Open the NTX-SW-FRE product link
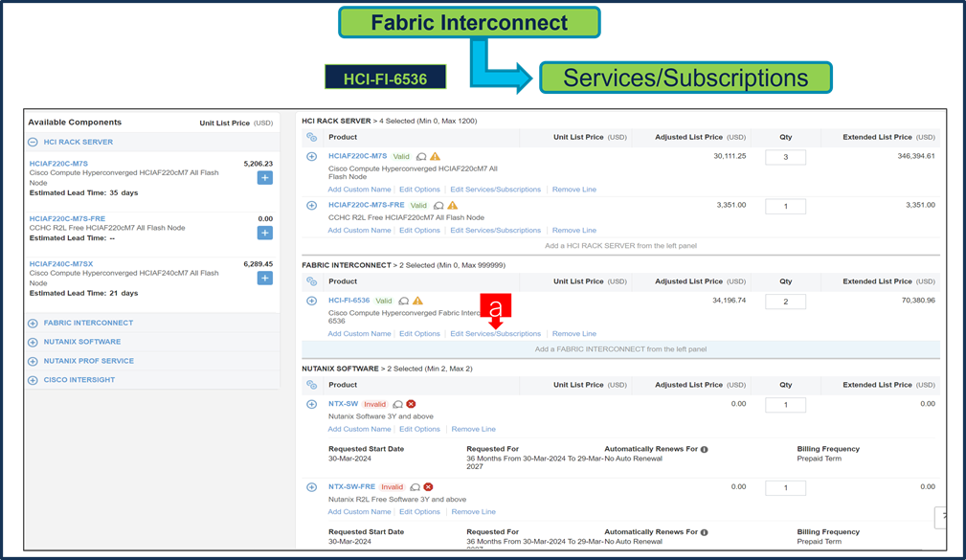This screenshot has width=966, height=560. [x=351, y=486]
